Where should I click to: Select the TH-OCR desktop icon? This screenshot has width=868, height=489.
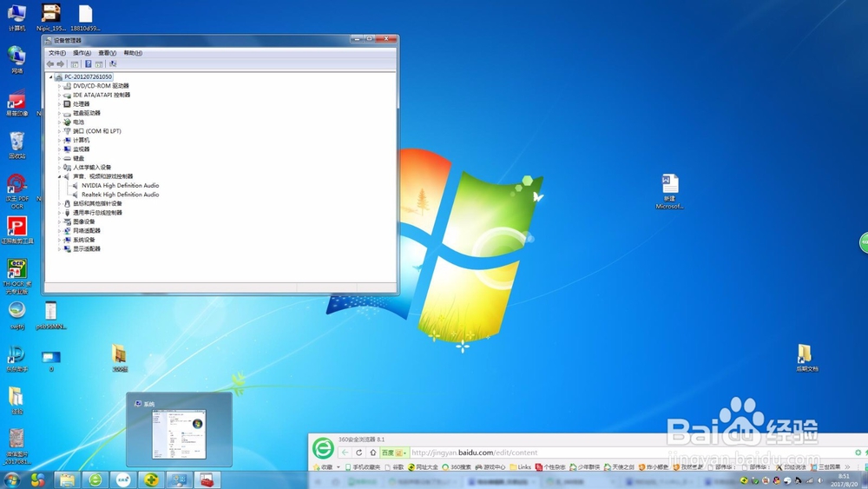click(16, 276)
